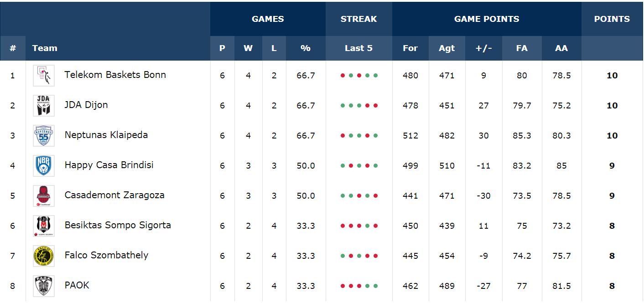
Task: Click the Happy Casa Brindisi logo
Action: point(44,166)
